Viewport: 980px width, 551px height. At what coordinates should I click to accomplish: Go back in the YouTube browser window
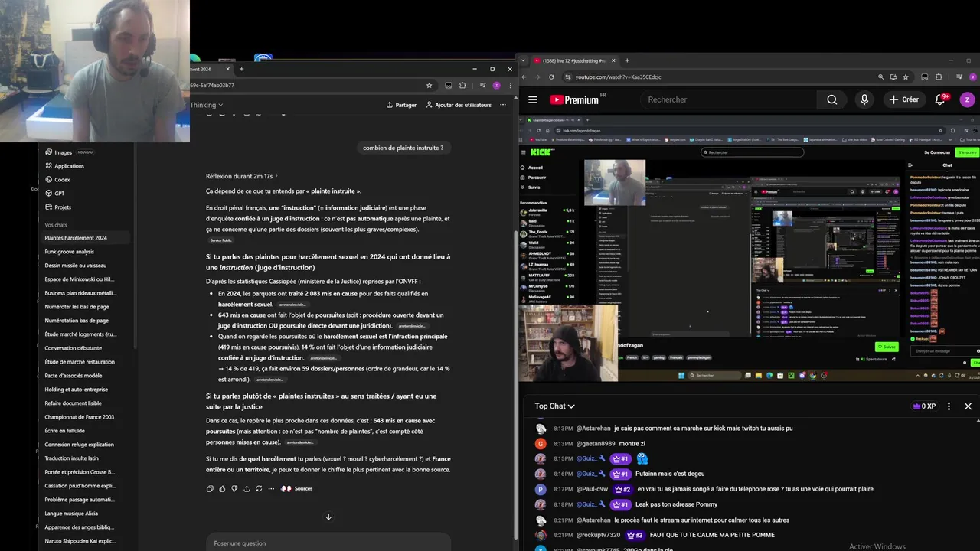[524, 77]
